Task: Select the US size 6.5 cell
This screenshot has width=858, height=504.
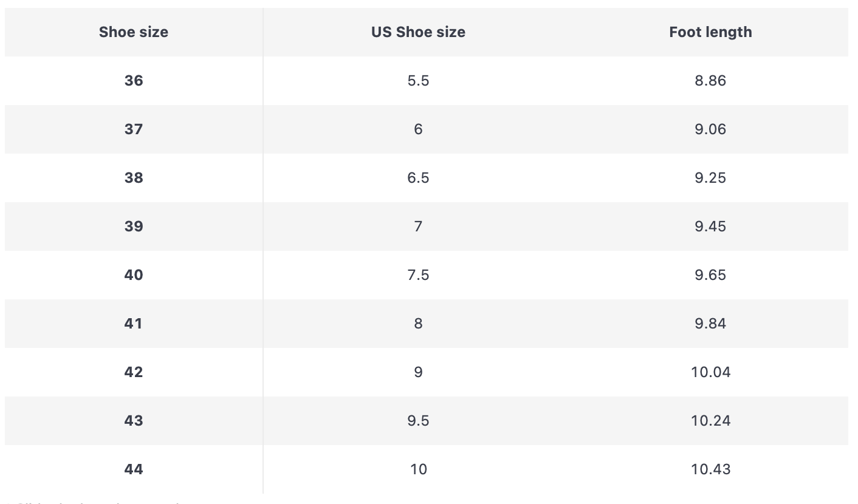Action: [418, 178]
